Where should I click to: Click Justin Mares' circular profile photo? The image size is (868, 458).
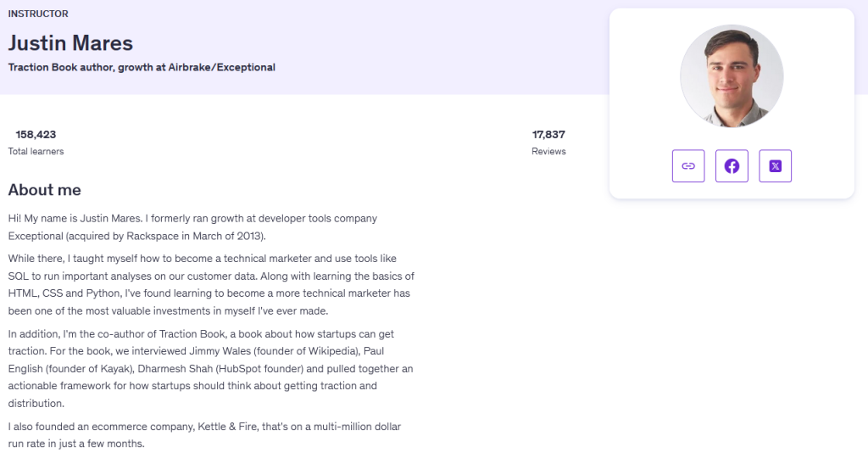[x=732, y=76]
